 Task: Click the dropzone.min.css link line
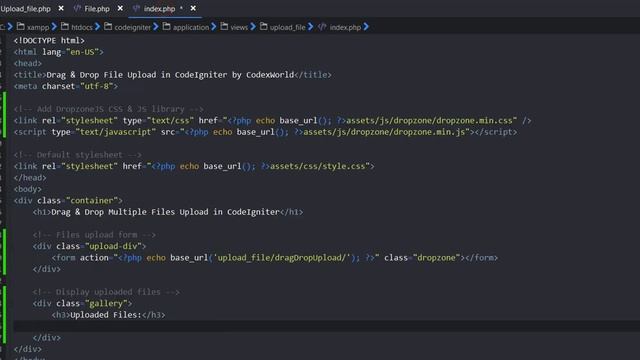[x=272, y=120]
